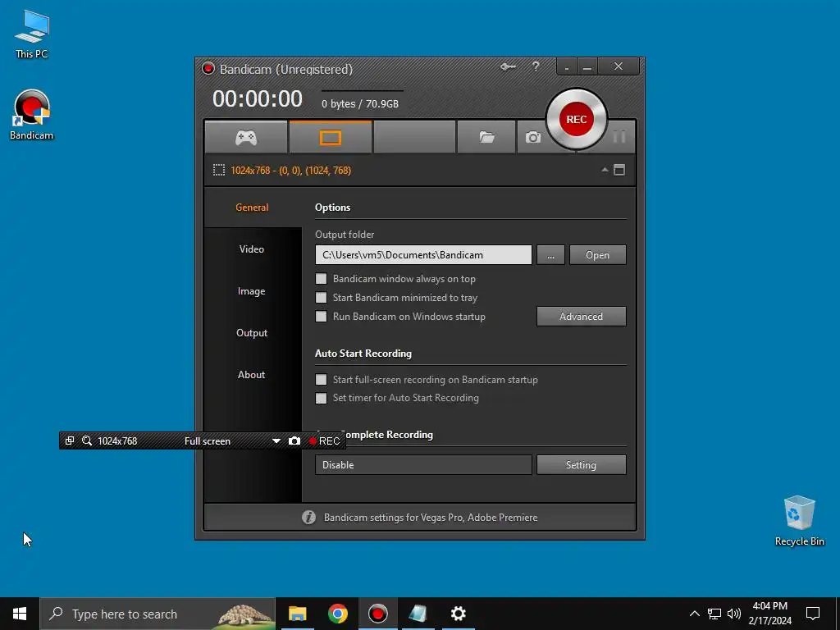Click the 1024x768 capture area text
The image size is (840, 630).
291,171
